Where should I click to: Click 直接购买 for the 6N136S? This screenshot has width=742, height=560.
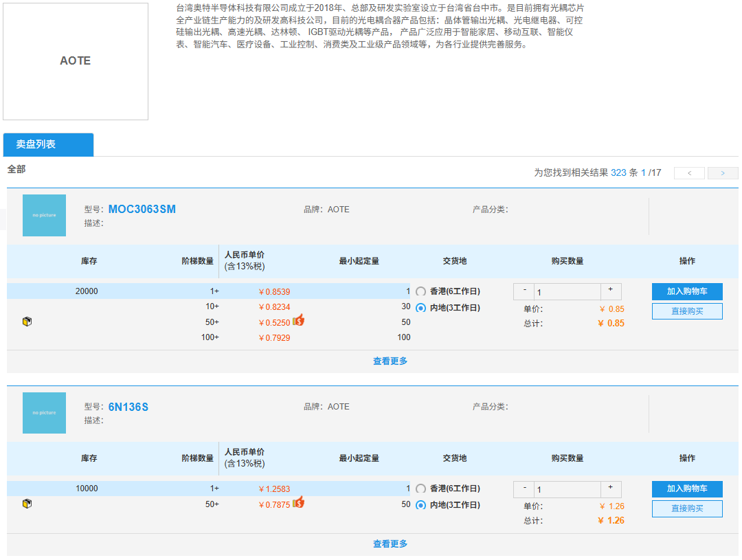[x=687, y=508]
